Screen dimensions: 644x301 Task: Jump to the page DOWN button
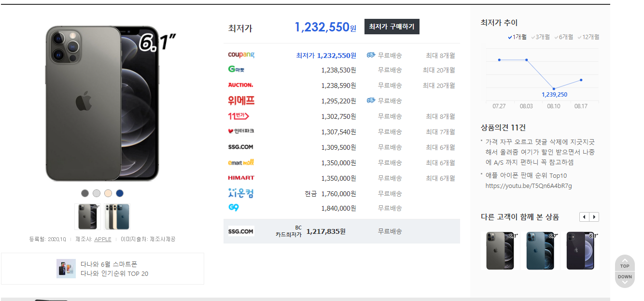[625, 279]
